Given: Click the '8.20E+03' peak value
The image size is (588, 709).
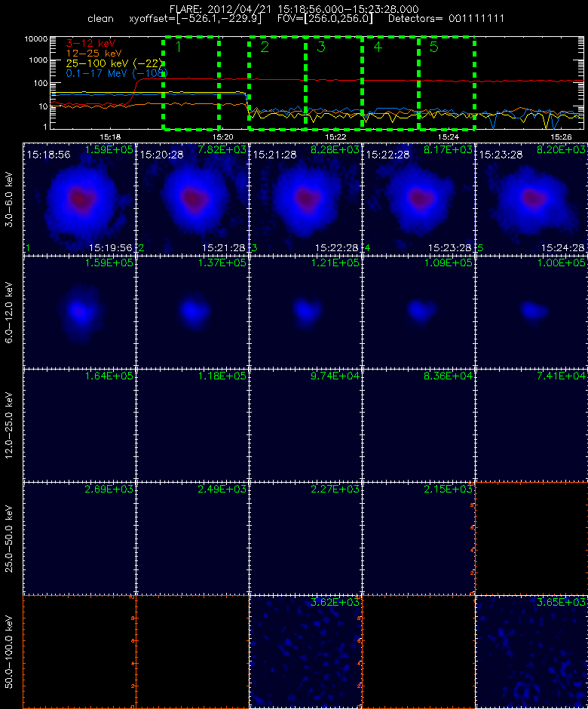Looking at the screenshot, I should (562, 149).
